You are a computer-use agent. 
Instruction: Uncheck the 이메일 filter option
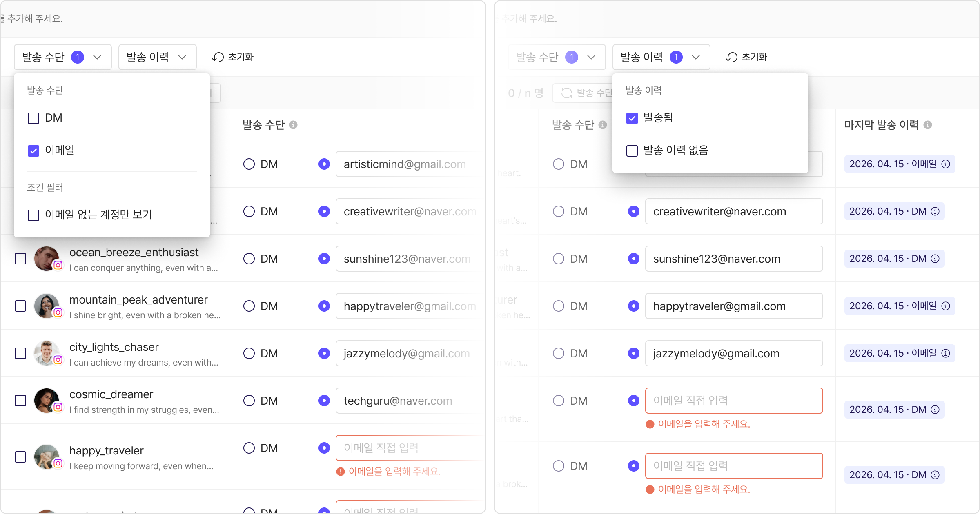click(x=33, y=151)
